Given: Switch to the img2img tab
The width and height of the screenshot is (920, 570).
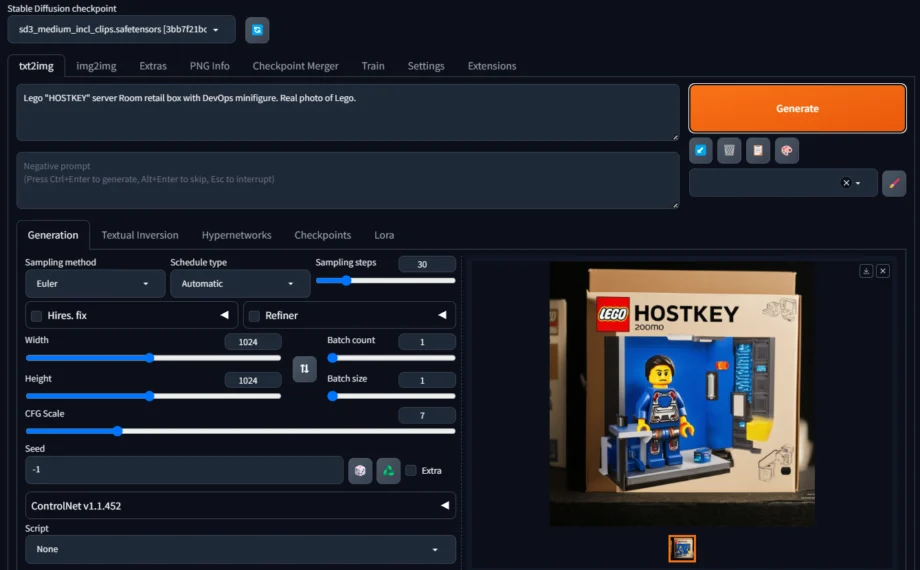Looking at the screenshot, I should [x=96, y=66].
